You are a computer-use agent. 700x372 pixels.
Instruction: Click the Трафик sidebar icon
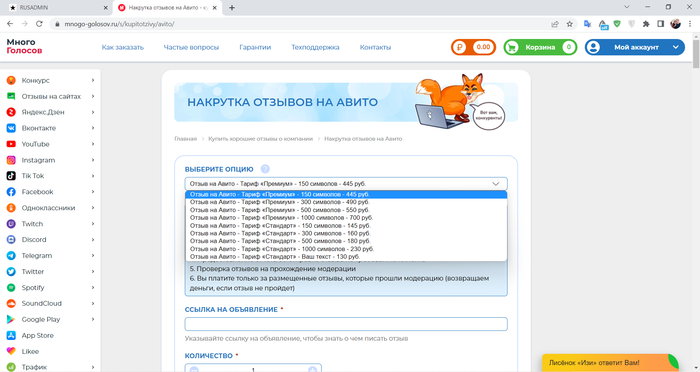click(x=11, y=367)
